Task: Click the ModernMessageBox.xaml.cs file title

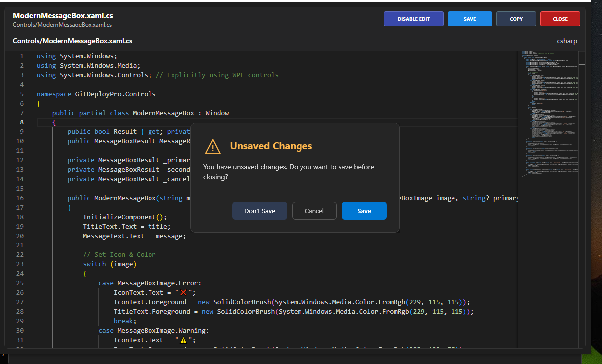Action: 63,16
